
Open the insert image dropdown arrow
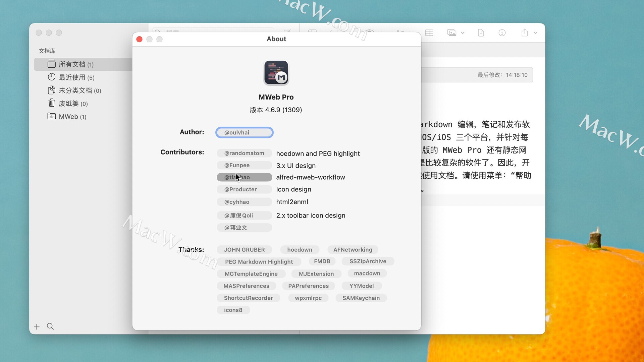(x=463, y=33)
